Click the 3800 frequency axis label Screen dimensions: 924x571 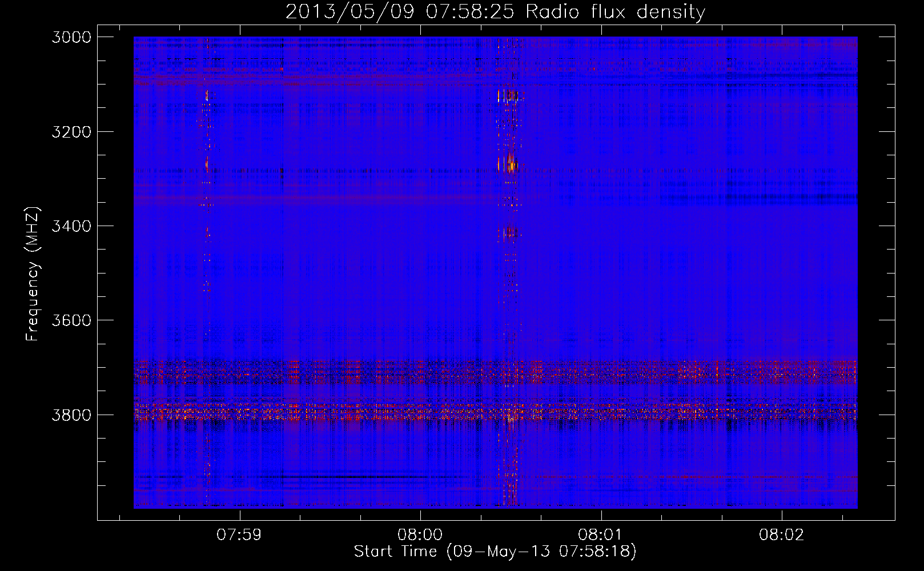(71, 415)
